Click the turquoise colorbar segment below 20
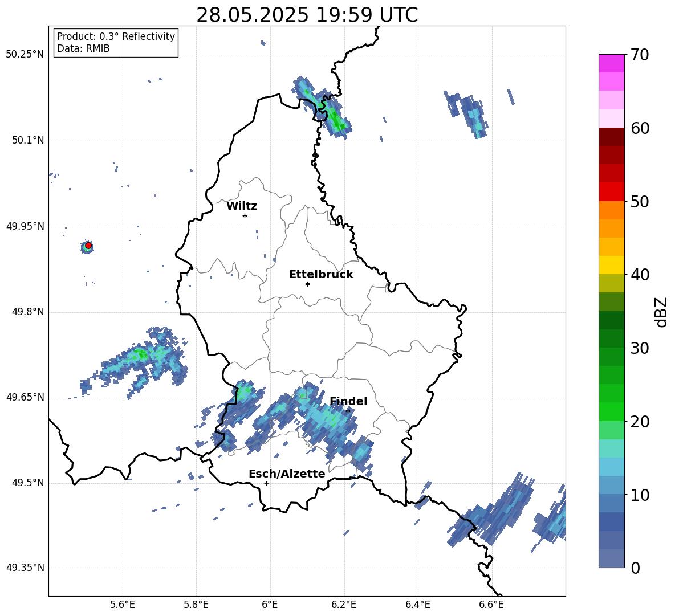The width and height of the screenshot is (675, 616). (x=612, y=448)
